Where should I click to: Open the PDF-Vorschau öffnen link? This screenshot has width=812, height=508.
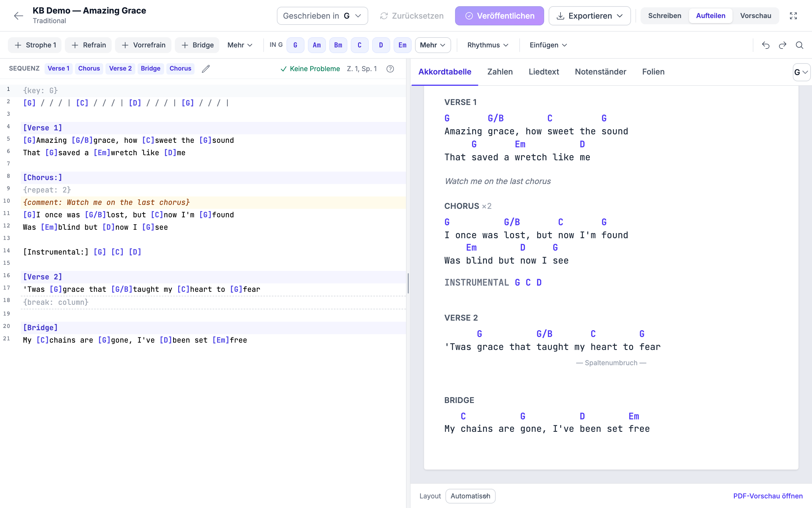[x=768, y=496]
